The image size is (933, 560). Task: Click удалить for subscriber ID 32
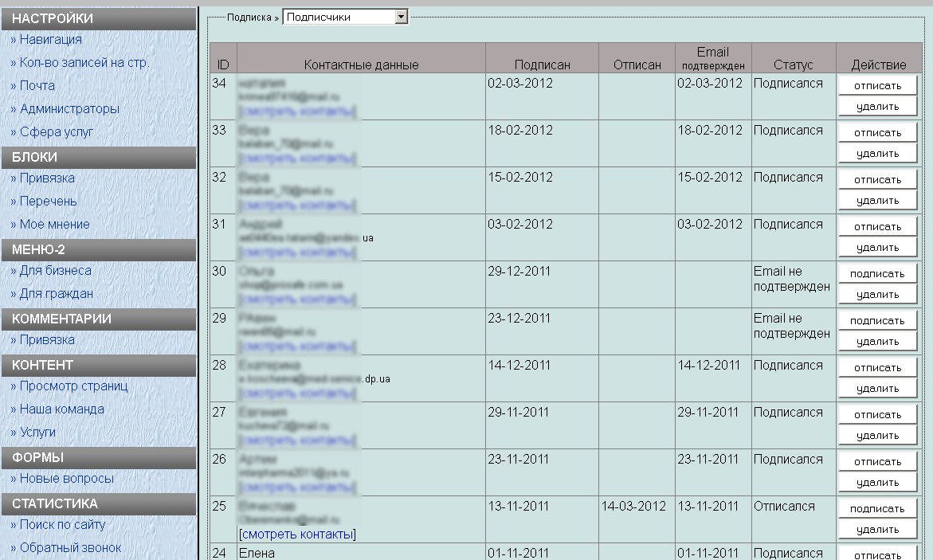pos(878,201)
